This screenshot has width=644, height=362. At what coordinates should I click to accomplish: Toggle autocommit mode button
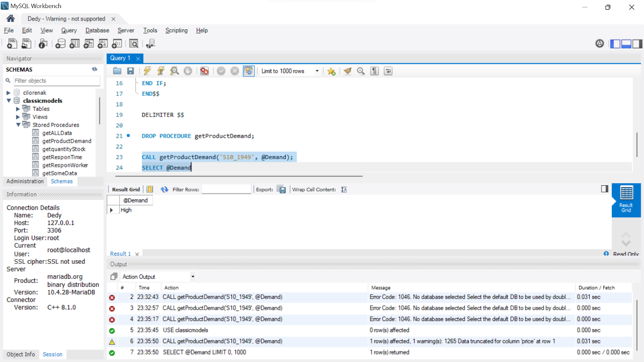tap(249, 71)
